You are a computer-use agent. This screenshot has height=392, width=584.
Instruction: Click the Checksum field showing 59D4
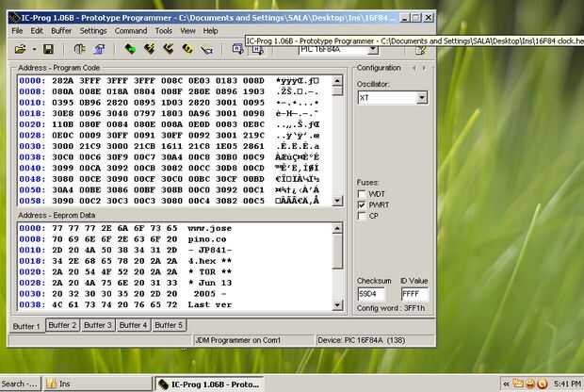(x=371, y=294)
